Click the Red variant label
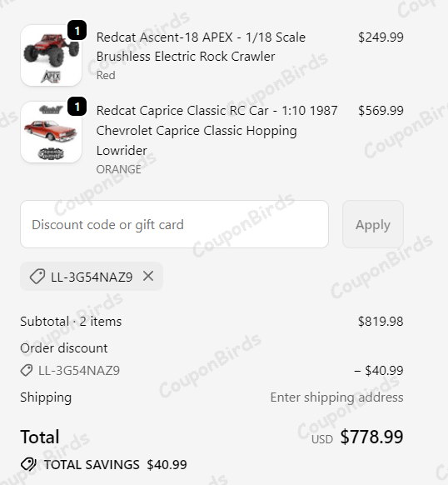Viewport: 448px width, 485px height. coord(106,75)
